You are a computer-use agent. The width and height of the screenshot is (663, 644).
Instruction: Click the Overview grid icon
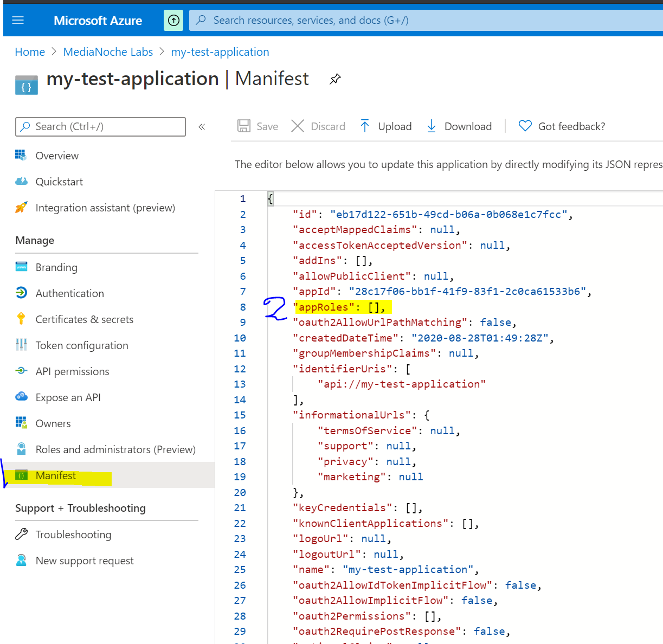pos(21,156)
